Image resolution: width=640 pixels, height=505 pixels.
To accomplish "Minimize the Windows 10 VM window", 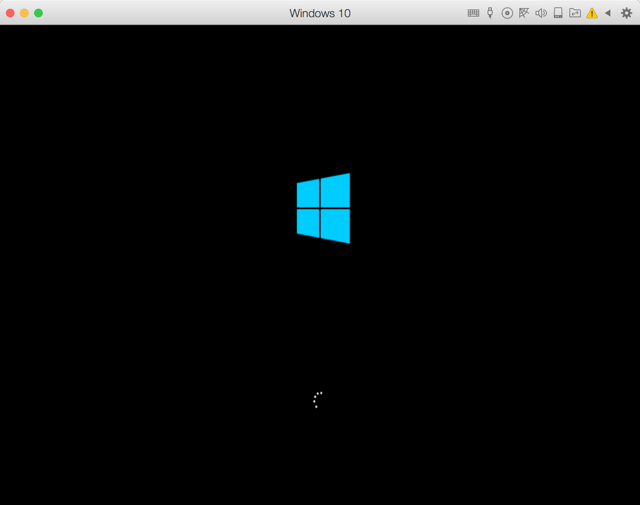I will [24, 13].
